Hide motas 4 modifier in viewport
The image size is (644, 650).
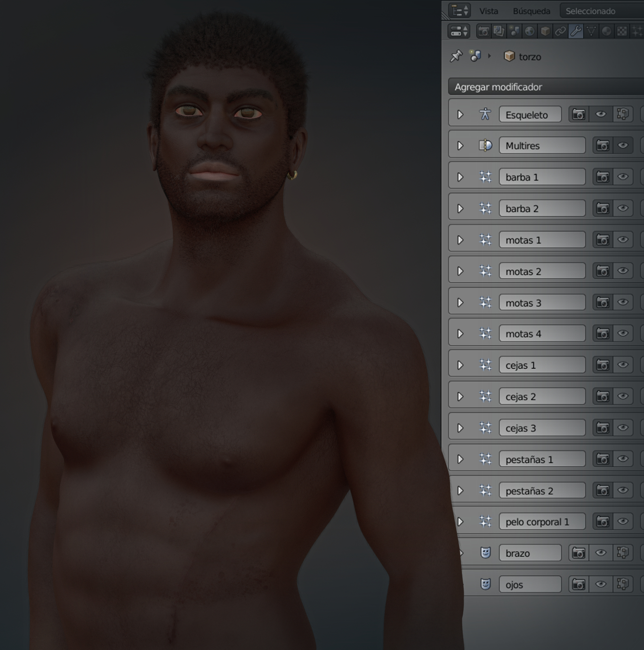click(623, 333)
